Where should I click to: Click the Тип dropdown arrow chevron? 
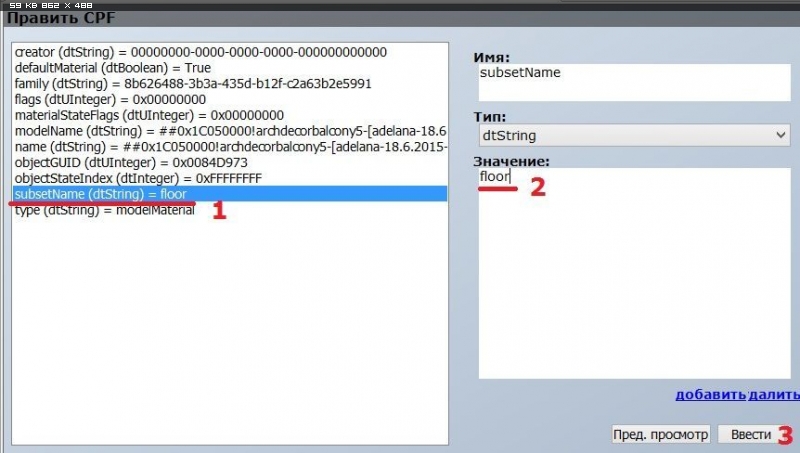(x=781, y=134)
